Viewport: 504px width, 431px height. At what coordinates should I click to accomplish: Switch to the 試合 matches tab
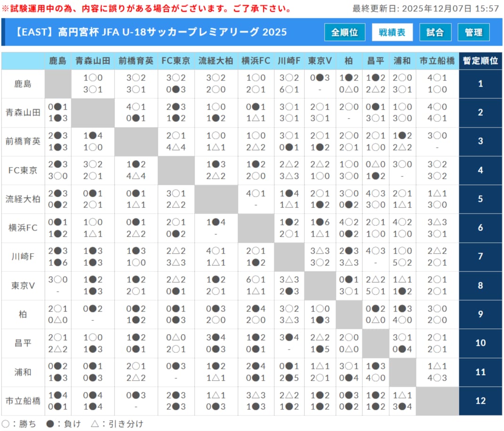(x=435, y=32)
